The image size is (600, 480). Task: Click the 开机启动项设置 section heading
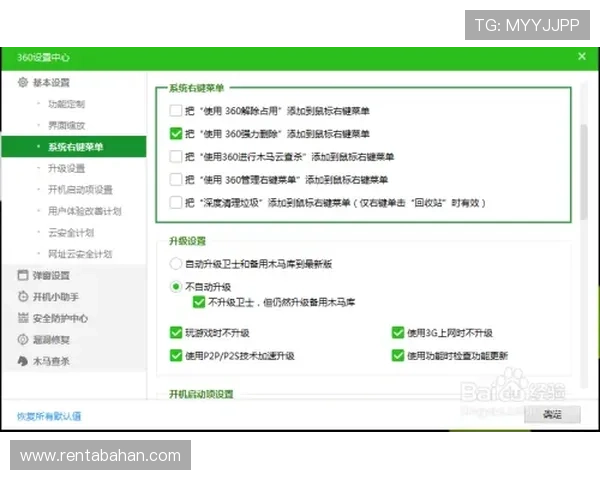pyautogui.click(x=201, y=394)
